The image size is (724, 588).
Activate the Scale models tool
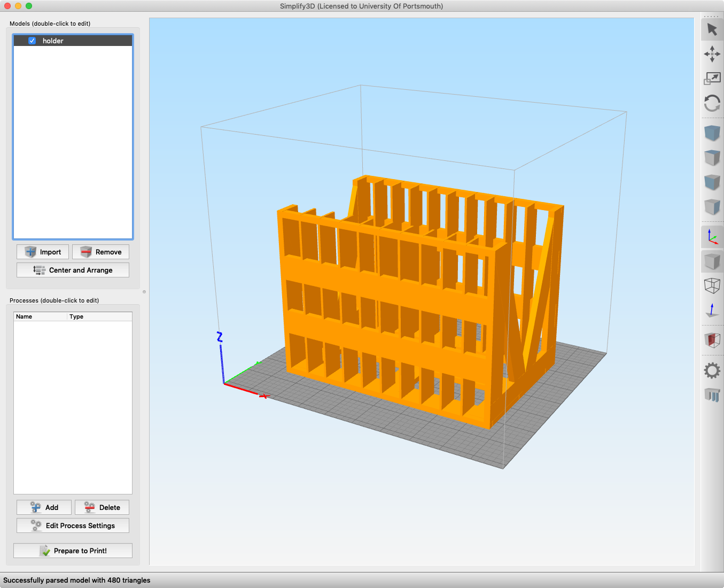(x=712, y=78)
